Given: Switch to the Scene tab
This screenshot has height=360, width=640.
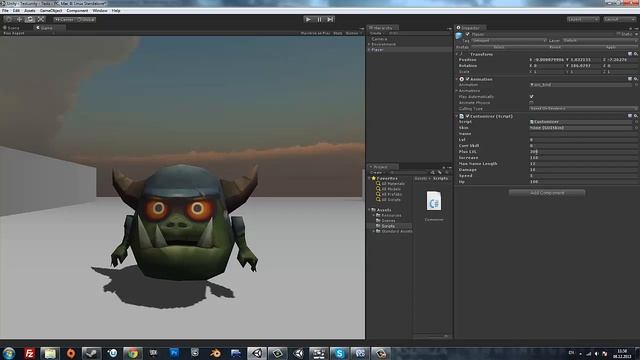Looking at the screenshot, I should [x=11, y=28].
